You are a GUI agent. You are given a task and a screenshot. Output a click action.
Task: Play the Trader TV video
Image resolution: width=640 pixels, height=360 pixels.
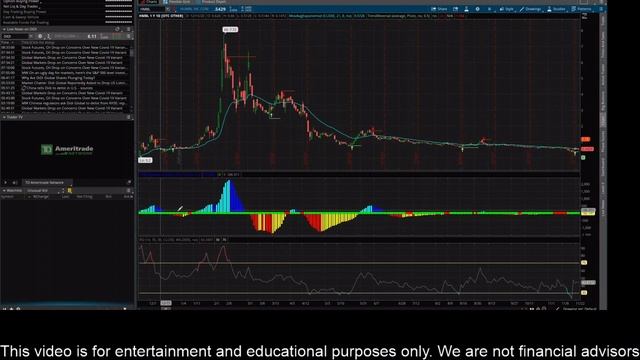(x=6, y=182)
